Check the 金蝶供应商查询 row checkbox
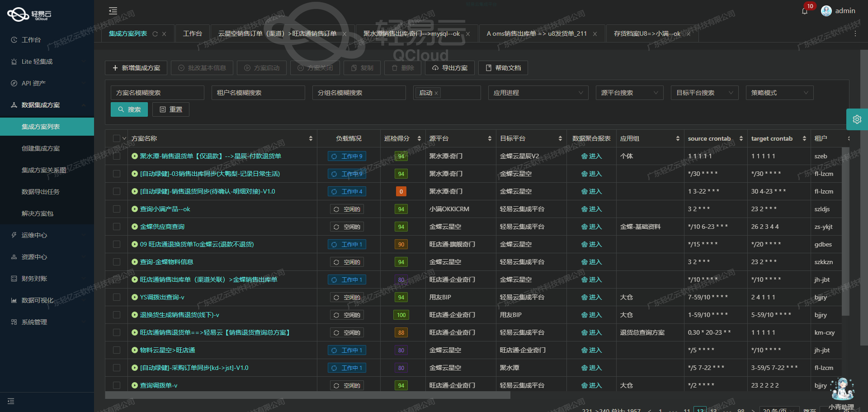868x412 pixels. pyautogui.click(x=117, y=227)
